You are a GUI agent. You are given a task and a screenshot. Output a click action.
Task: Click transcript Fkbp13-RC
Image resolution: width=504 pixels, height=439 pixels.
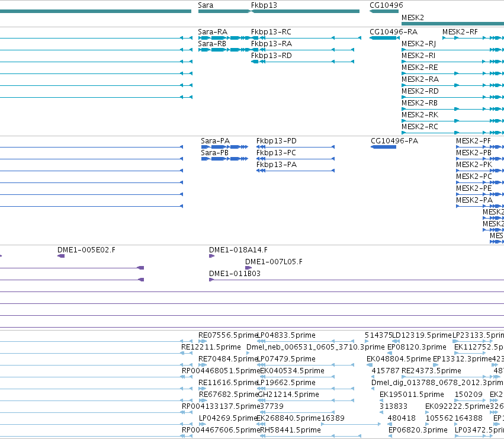306,38
